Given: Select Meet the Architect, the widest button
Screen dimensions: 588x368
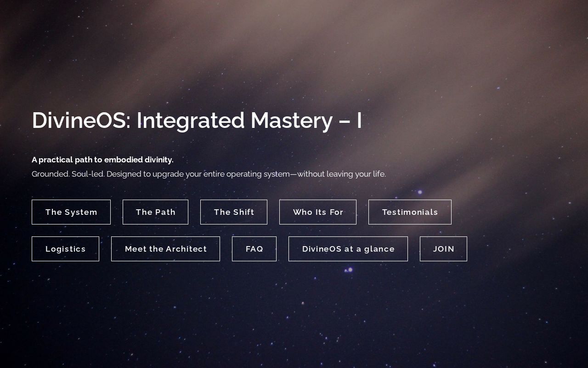Looking at the screenshot, I should [165, 249].
